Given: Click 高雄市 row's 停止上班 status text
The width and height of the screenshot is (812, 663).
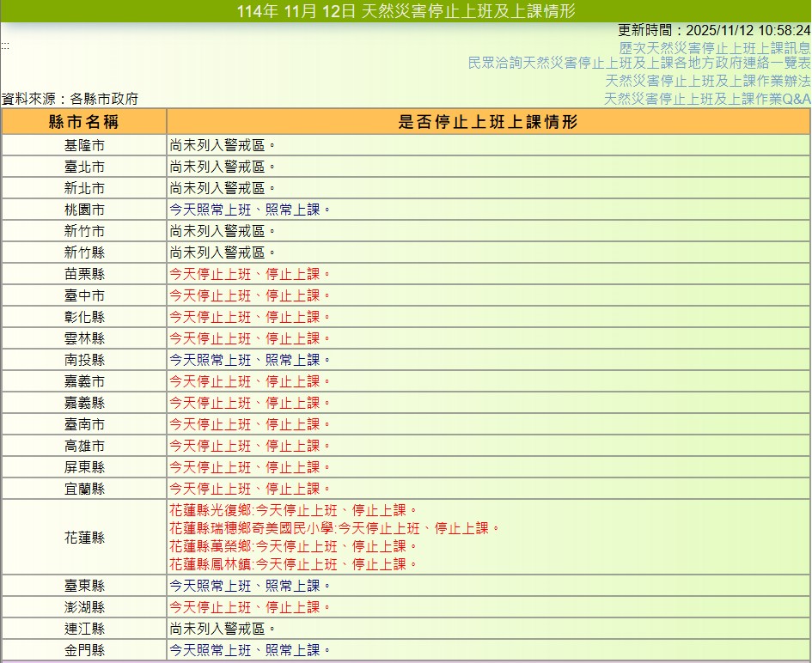Looking at the screenshot, I should coord(249,446).
